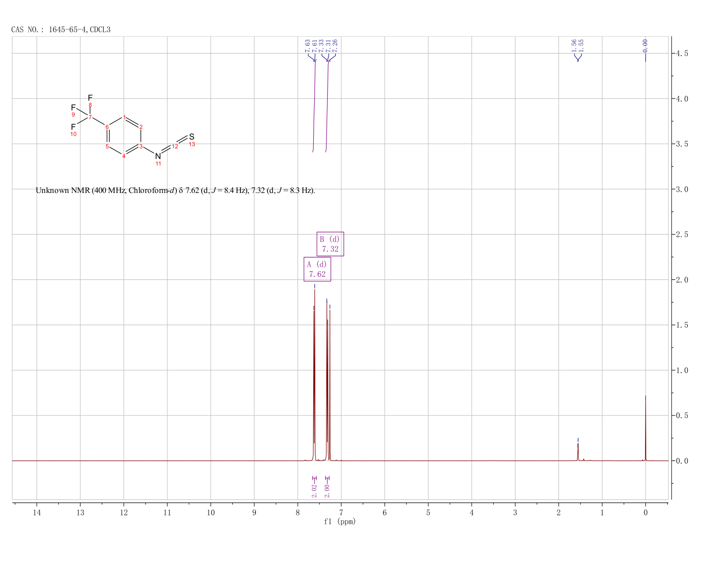Click y-axis tick label 0.0

(x=682, y=461)
